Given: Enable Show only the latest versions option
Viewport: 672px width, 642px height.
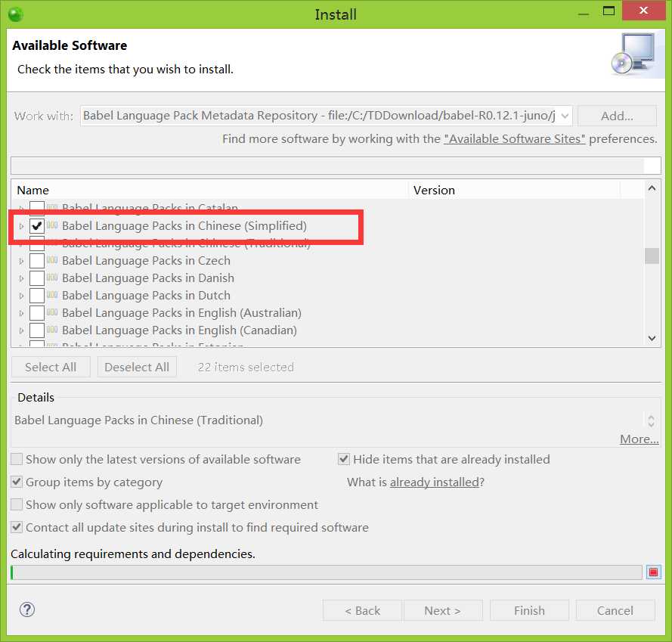Looking at the screenshot, I should coord(17,459).
